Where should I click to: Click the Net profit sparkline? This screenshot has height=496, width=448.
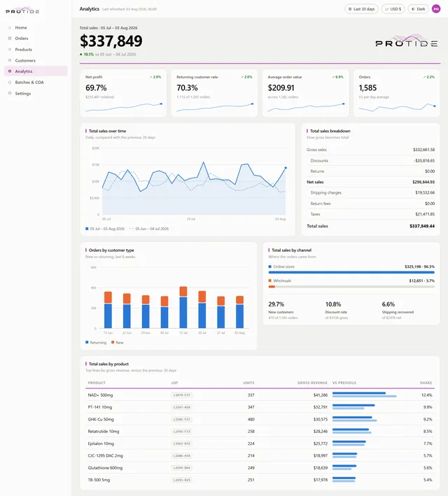tap(124, 108)
